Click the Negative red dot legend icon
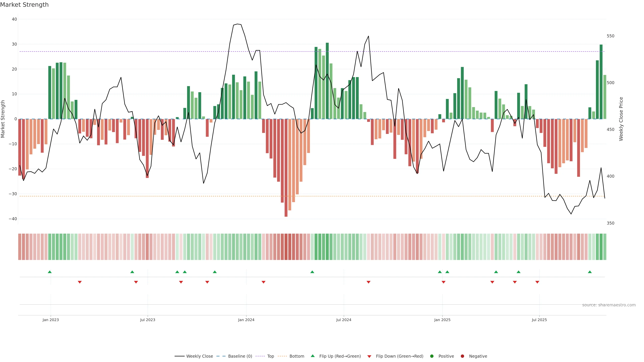Image resolution: width=644 pixels, height=362 pixels. pyautogui.click(x=462, y=356)
